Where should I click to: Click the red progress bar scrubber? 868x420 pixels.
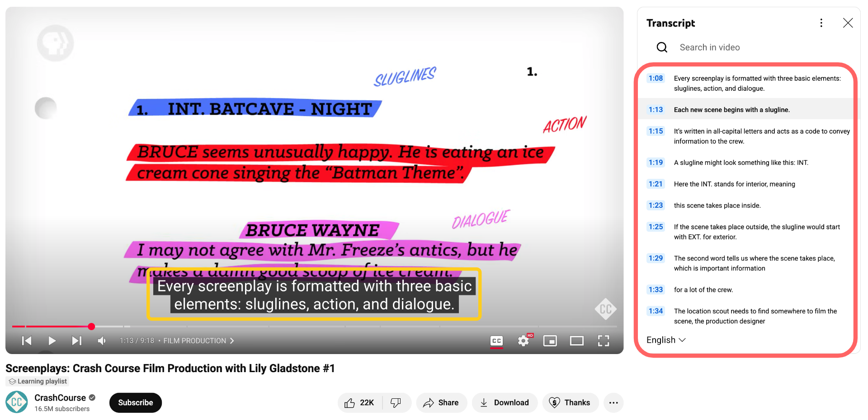click(91, 327)
